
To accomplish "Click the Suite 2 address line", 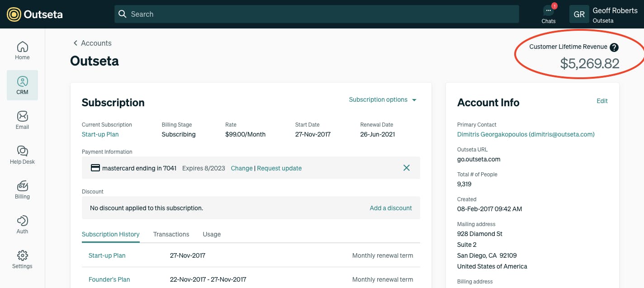I will click(467, 245).
